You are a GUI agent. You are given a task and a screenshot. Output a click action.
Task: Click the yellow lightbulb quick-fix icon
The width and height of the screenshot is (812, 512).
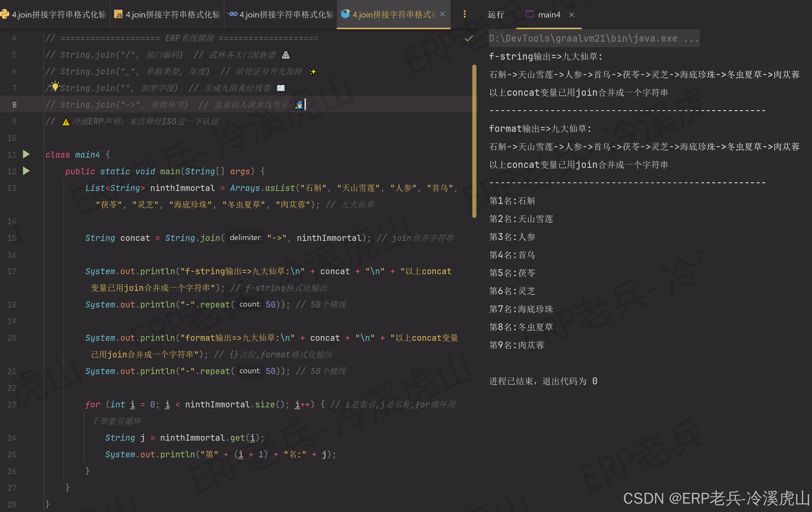55,86
